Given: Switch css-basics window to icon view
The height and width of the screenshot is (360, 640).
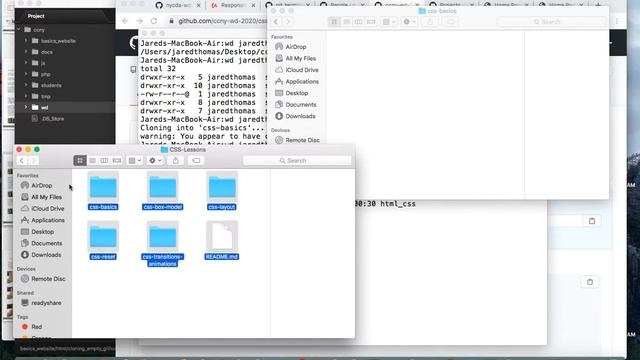Looking at the screenshot, I should (334, 22).
